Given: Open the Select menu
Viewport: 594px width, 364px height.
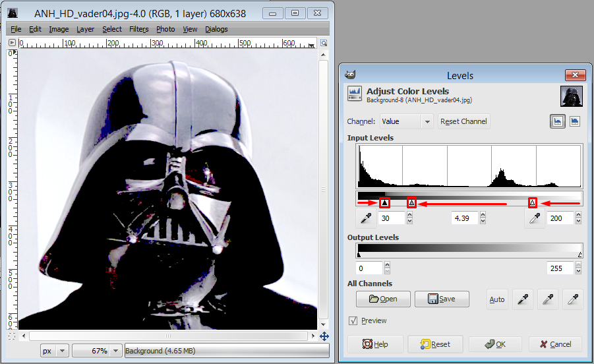Looking at the screenshot, I should pyautogui.click(x=112, y=29).
